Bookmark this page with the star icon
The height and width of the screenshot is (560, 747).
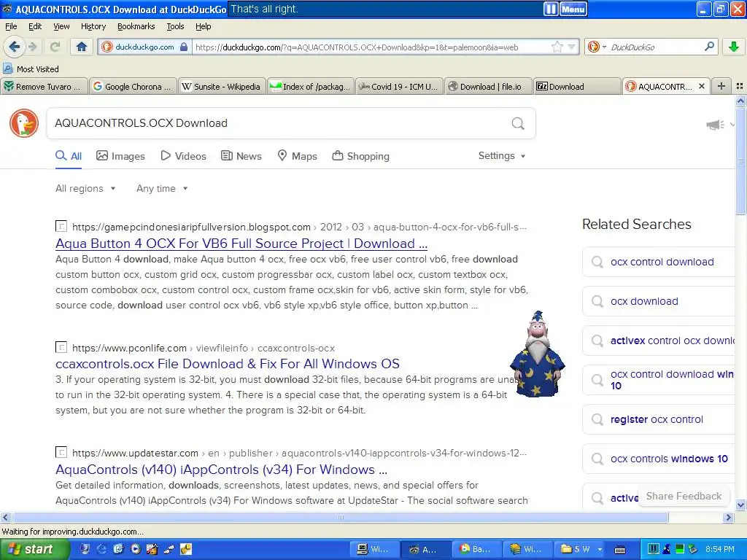click(x=557, y=47)
